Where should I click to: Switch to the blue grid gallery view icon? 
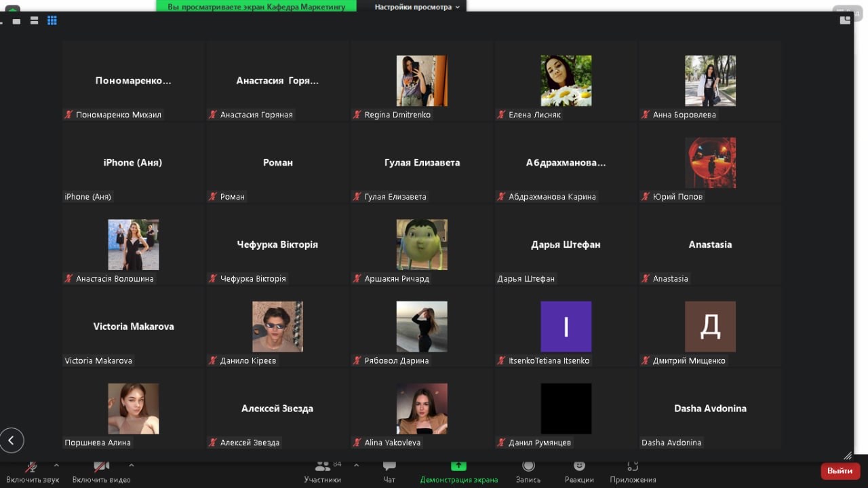52,21
